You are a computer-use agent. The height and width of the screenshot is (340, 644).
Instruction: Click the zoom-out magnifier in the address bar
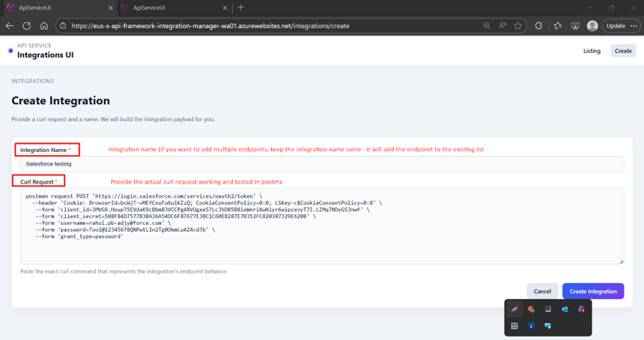486,26
